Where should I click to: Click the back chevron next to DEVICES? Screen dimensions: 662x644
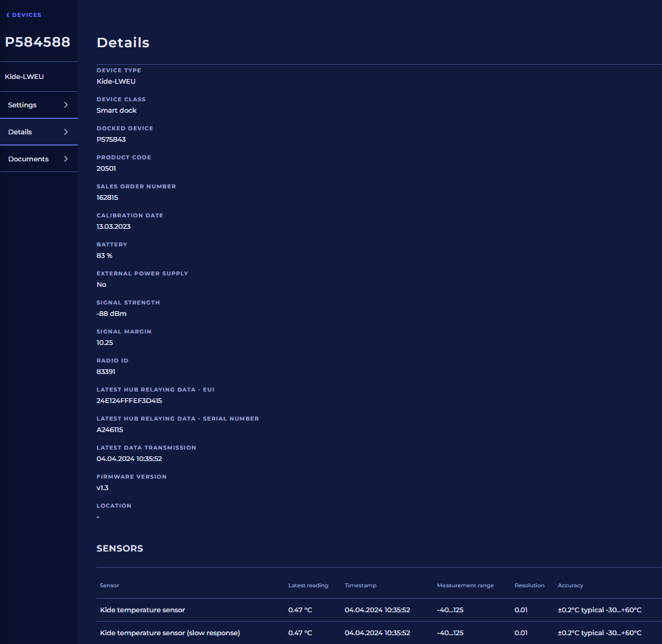(7, 14)
